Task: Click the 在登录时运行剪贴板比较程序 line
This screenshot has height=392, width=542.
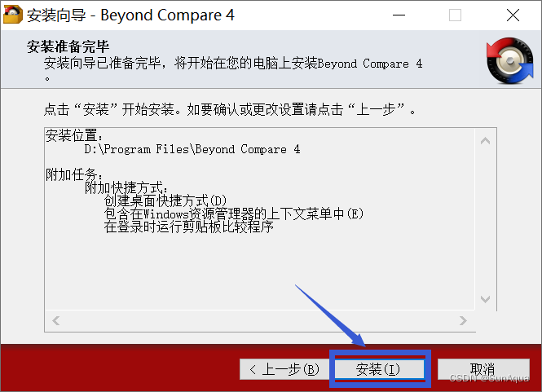Action: click(x=189, y=227)
